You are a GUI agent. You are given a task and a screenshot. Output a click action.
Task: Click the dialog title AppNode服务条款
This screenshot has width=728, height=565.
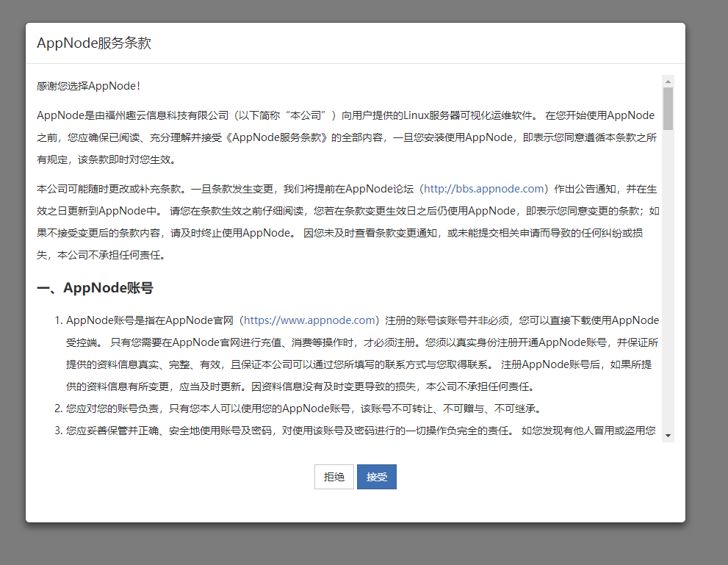[x=94, y=43]
